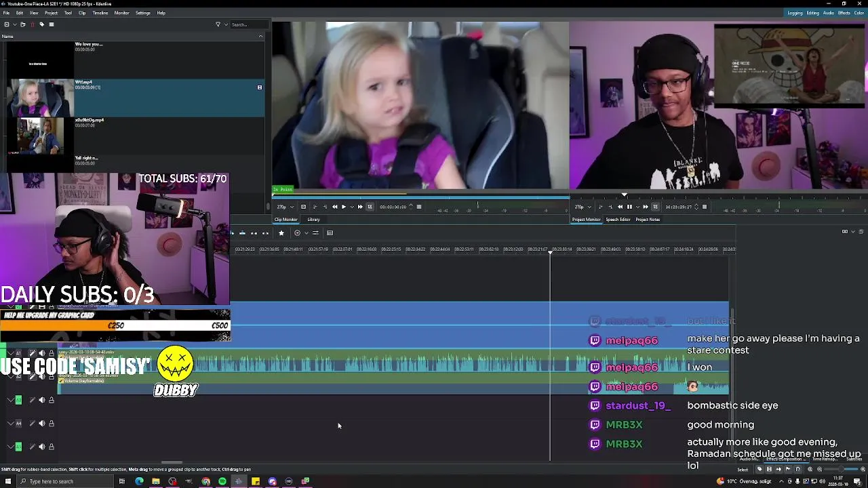This screenshot has width=868, height=488.
Task: Collapse the A4 audio track
Action: point(10,424)
